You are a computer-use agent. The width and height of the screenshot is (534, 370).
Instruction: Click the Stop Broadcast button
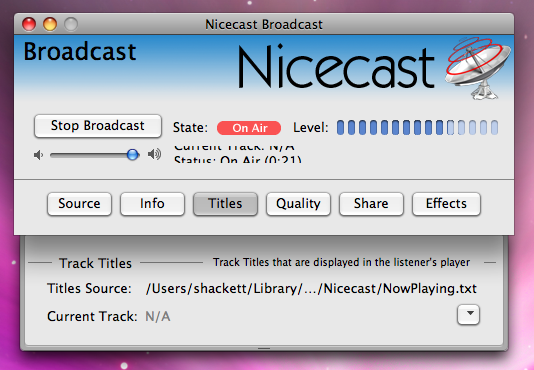click(98, 126)
